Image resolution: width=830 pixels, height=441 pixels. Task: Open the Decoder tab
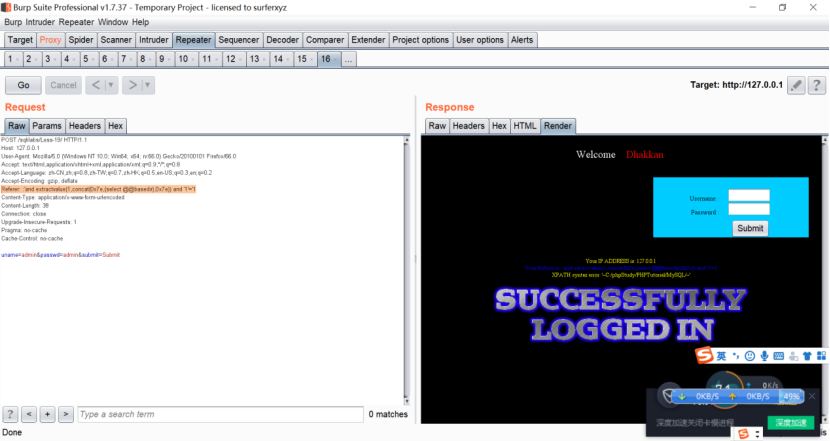click(x=283, y=40)
